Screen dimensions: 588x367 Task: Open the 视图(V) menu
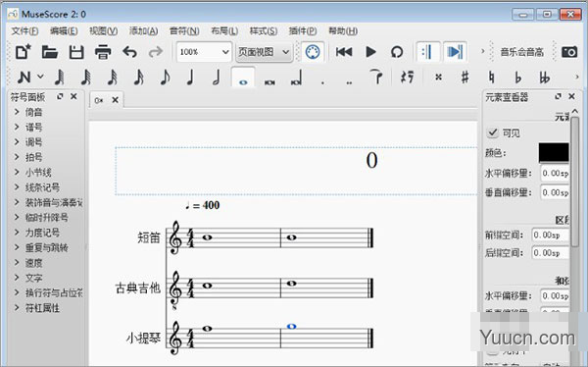tap(103, 30)
